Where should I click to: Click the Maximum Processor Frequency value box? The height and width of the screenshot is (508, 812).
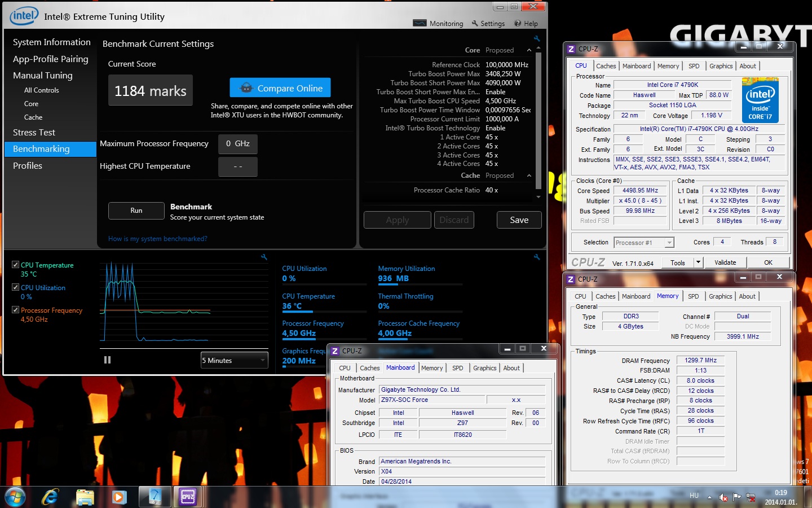238,144
